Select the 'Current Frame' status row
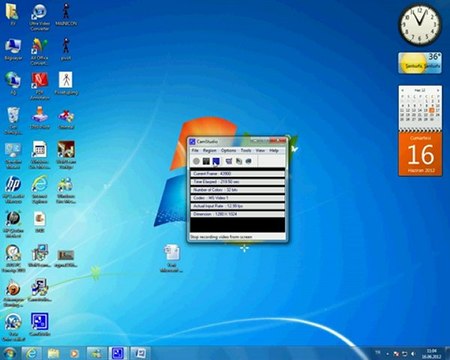This screenshot has width=450, height=360. 238,174
